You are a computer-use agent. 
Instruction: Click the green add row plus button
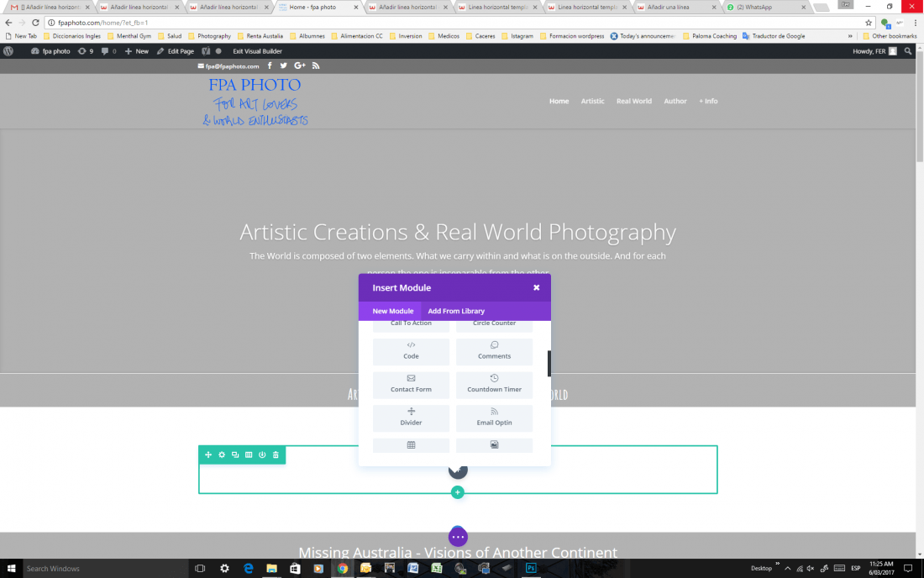point(457,492)
